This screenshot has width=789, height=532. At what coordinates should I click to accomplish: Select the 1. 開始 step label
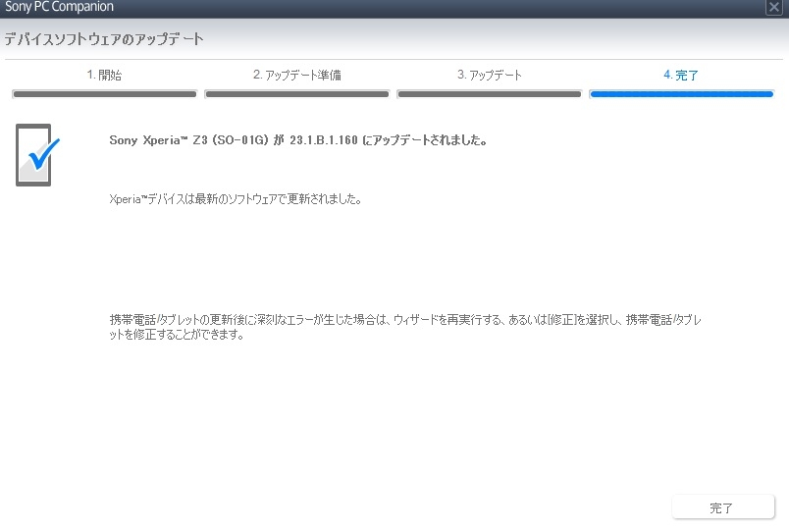click(x=104, y=75)
